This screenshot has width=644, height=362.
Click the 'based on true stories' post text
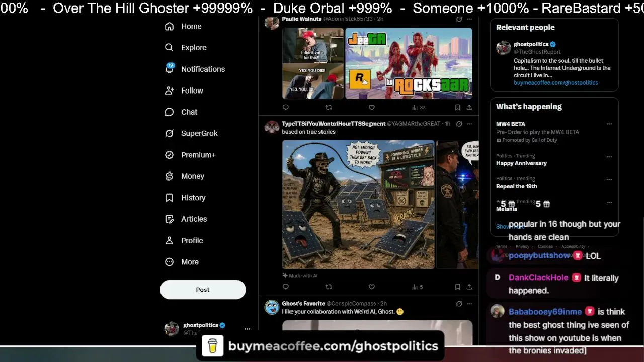[308, 132]
